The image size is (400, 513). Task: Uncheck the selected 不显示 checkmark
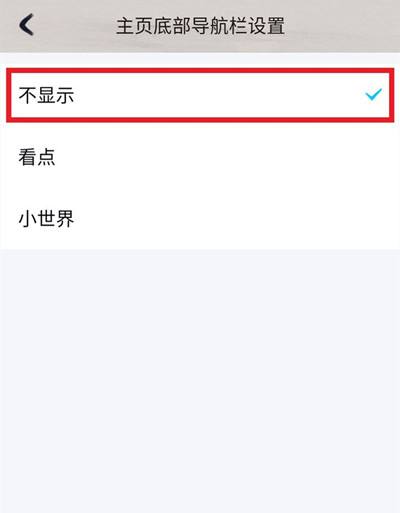click(x=374, y=95)
